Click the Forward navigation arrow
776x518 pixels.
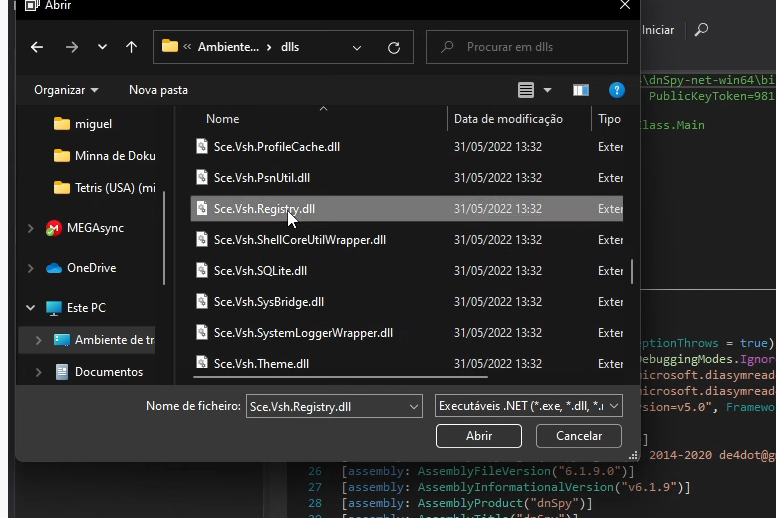coord(71,47)
